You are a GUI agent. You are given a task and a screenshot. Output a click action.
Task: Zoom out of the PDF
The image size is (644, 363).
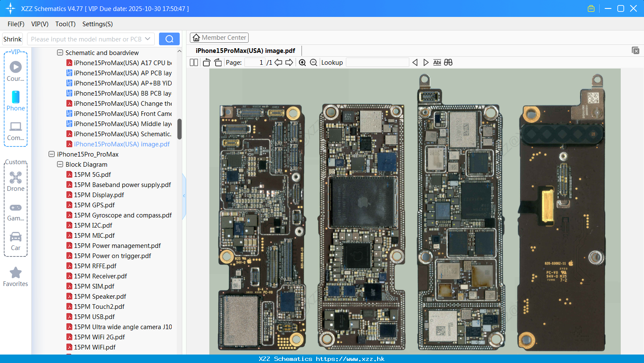(x=313, y=62)
